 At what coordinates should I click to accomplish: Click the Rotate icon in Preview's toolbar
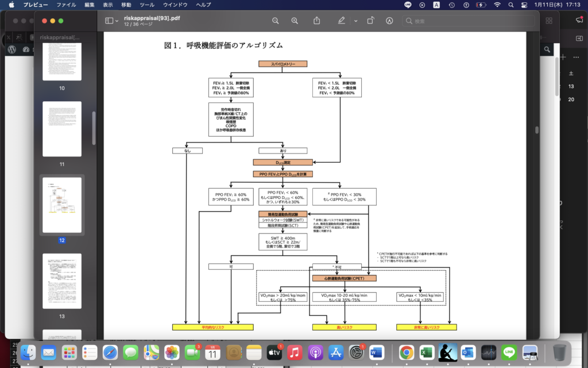click(x=370, y=21)
